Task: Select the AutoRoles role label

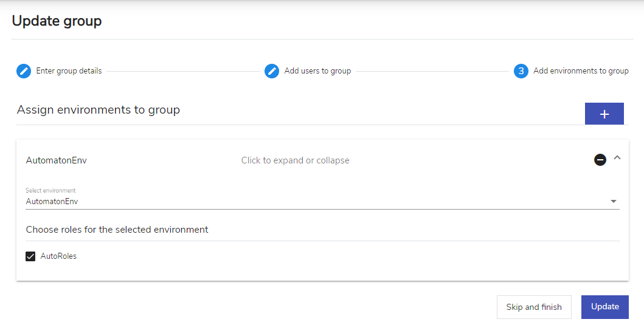Action: point(58,256)
